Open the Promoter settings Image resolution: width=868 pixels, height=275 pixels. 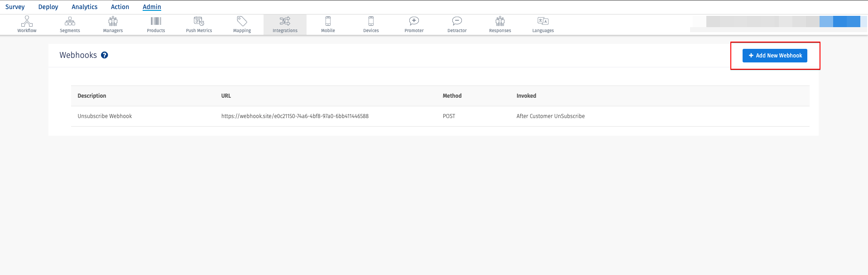pos(414,24)
